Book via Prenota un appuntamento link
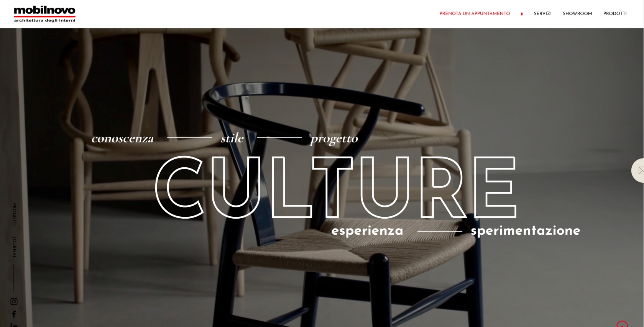 (x=475, y=13)
